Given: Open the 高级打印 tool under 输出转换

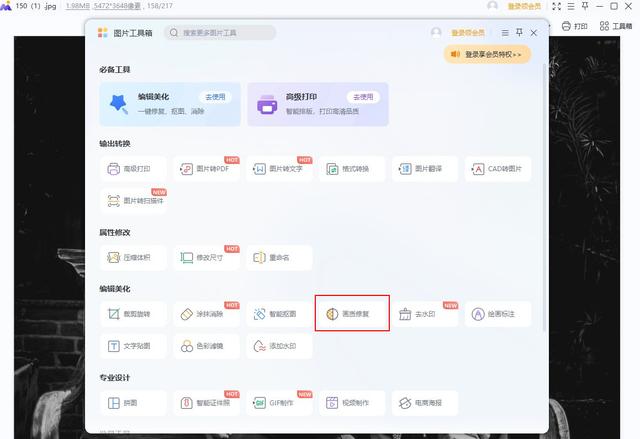Looking at the screenshot, I should [x=133, y=169].
